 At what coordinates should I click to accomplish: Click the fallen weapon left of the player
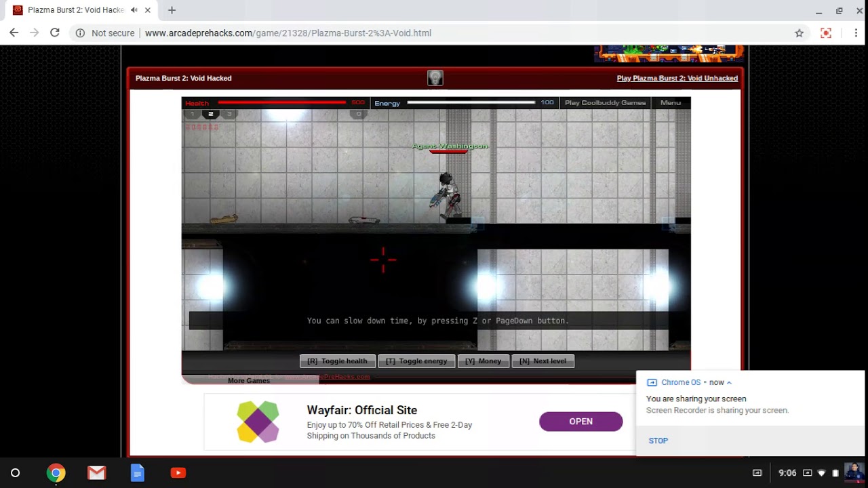pyautogui.click(x=364, y=220)
